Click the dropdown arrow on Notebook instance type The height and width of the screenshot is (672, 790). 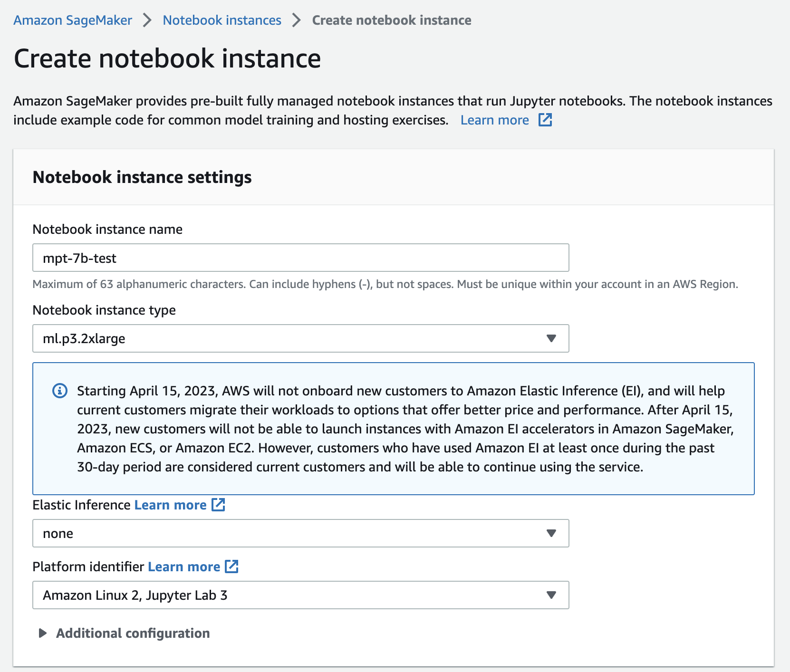550,338
